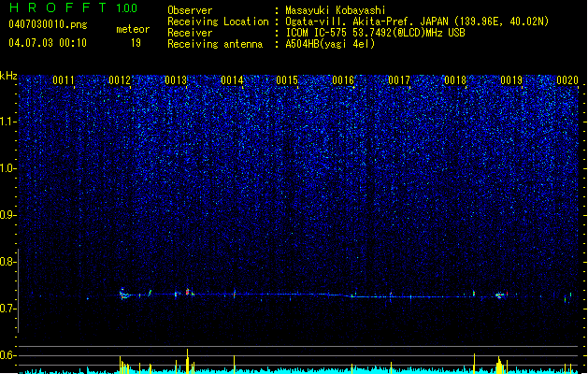This screenshot has width=588, height=374.
Task: Click the meteor echo burst after 0012
Action: (x=123, y=294)
